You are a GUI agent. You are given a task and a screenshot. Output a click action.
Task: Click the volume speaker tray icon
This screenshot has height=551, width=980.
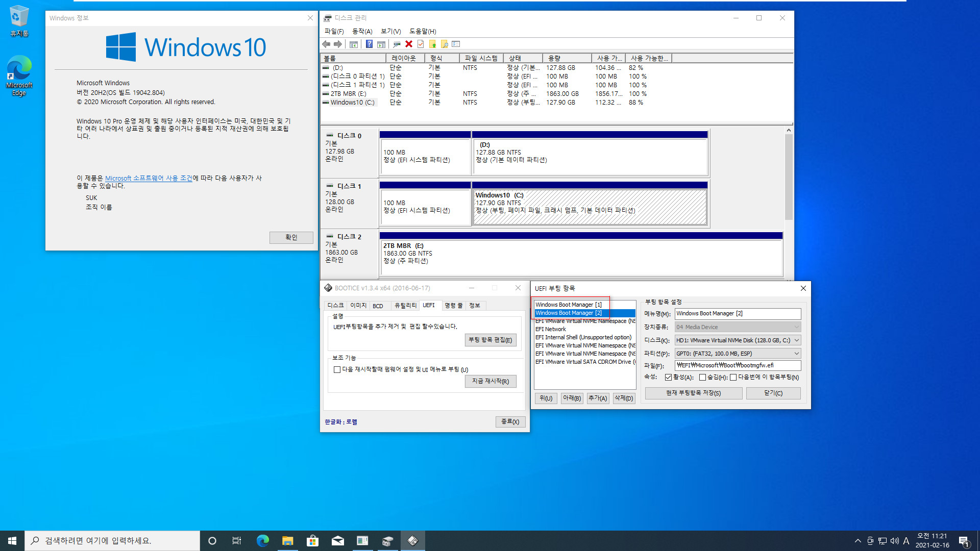(x=894, y=541)
